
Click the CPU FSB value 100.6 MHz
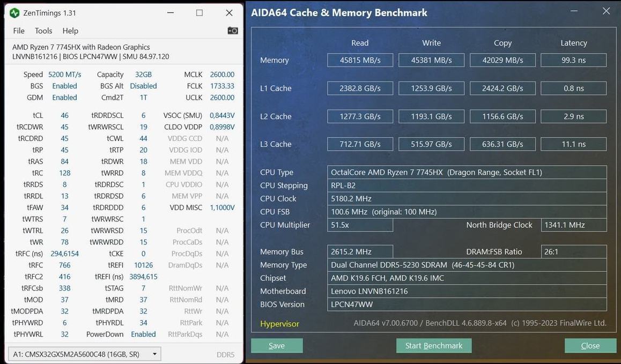pos(467,212)
